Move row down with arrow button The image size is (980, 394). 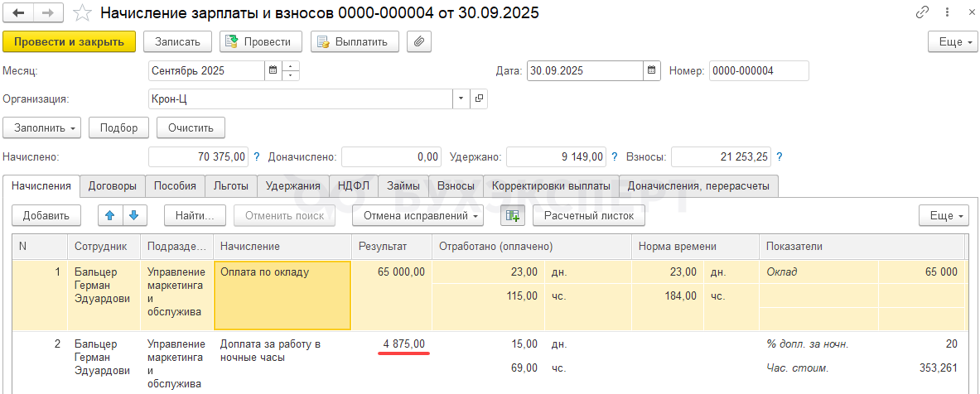[133, 216]
